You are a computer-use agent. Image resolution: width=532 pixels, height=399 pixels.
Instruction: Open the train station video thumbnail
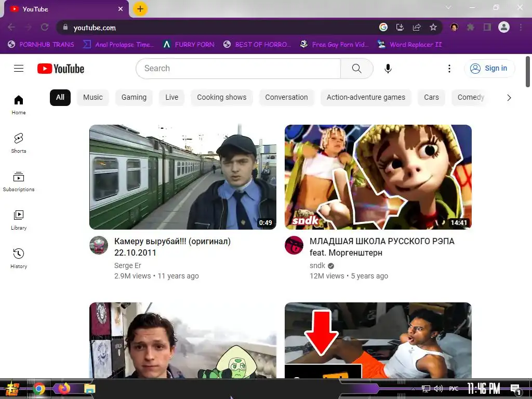coord(182,177)
